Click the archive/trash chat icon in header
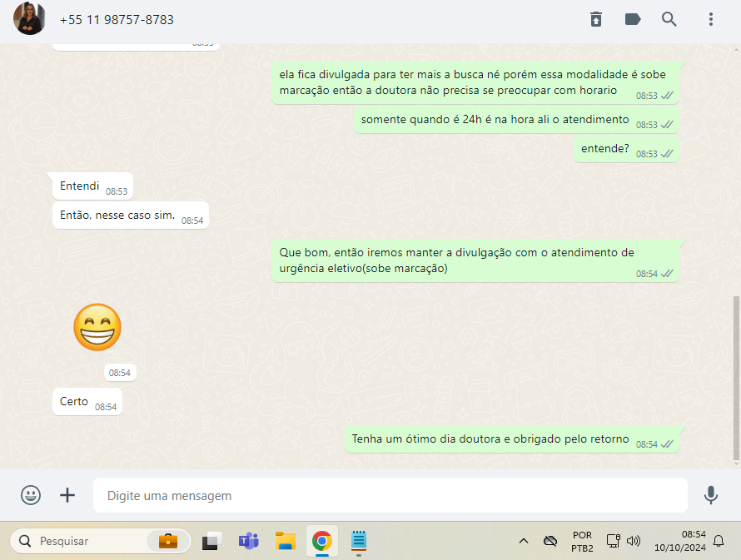741x560 pixels. pos(596,19)
